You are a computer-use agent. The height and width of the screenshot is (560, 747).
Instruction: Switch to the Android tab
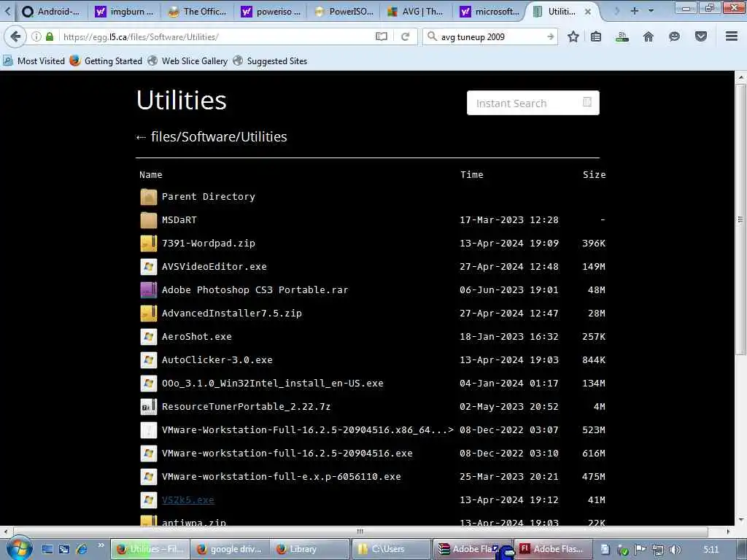pyautogui.click(x=52, y=12)
